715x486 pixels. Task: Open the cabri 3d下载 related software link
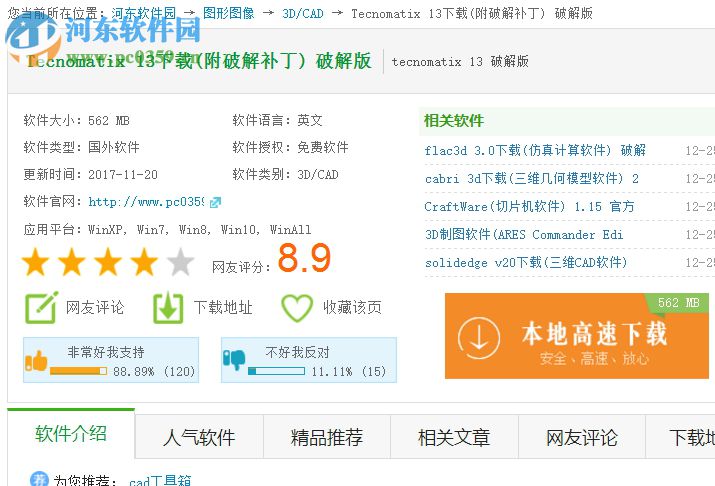click(x=532, y=178)
